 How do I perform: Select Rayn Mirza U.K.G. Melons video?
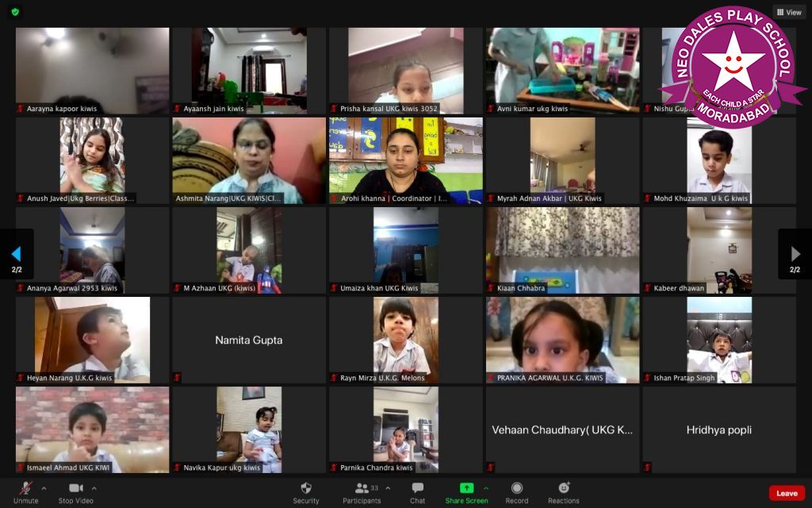click(x=405, y=340)
